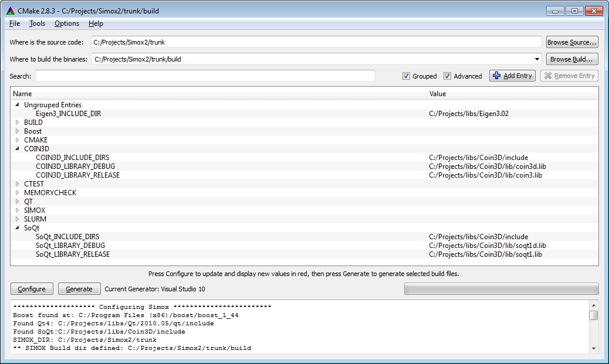Click value C:/Projects/libs/Eigen3.02

pos(469,114)
